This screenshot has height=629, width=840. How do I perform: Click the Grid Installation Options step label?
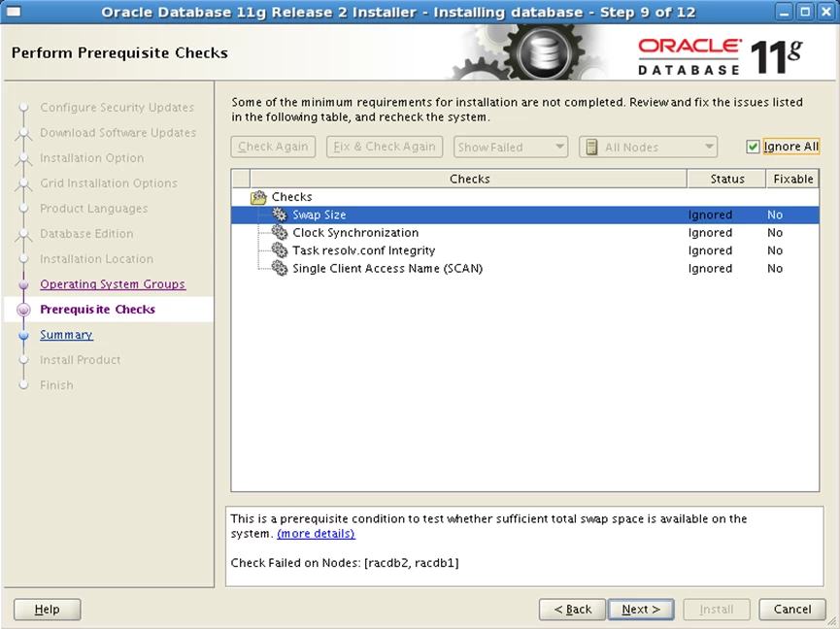click(109, 183)
